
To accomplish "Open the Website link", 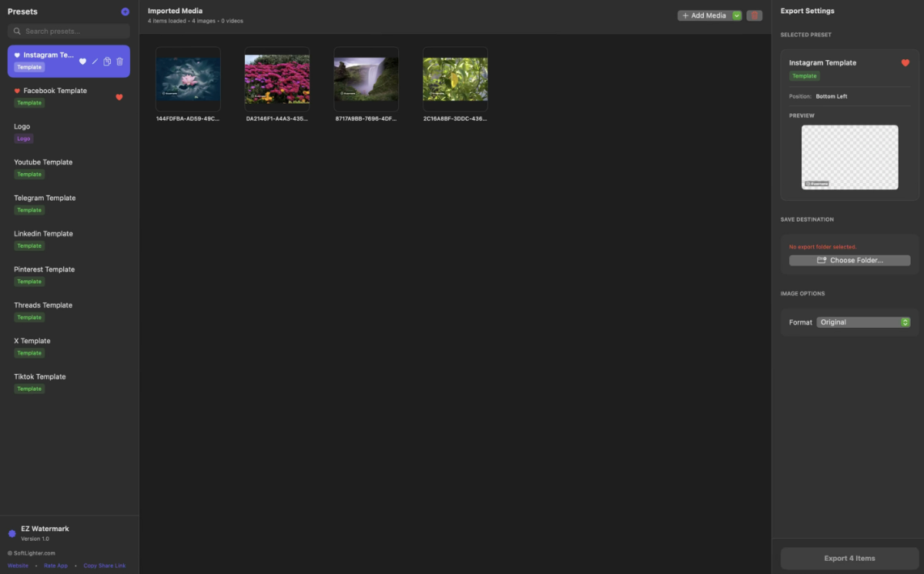I will tap(18, 566).
